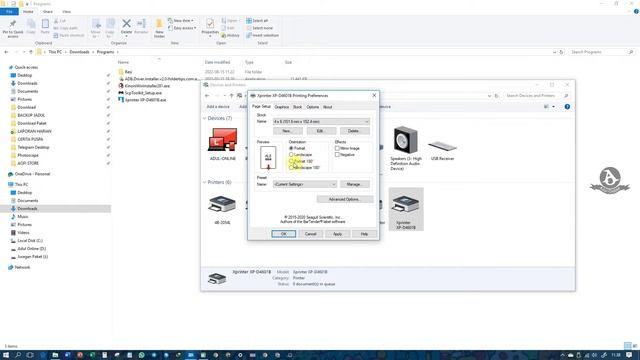The width and height of the screenshot is (640, 360).
Task: Sort by the Date modified column
Action: [217, 62]
